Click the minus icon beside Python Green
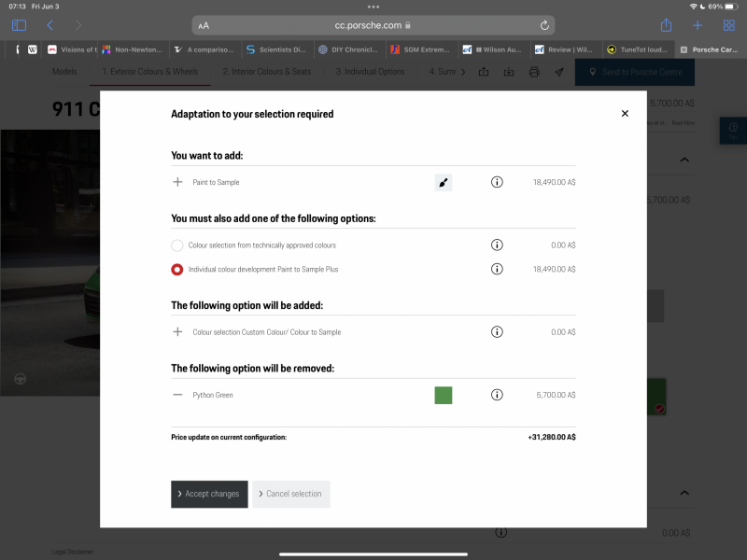 (x=177, y=395)
